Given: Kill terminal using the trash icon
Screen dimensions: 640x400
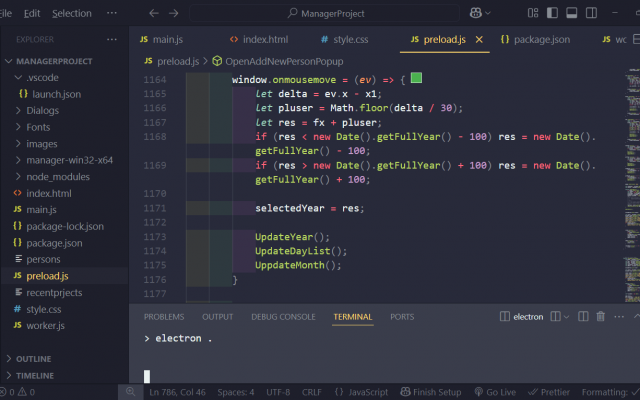Looking at the screenshot, I should pos(601,317).
